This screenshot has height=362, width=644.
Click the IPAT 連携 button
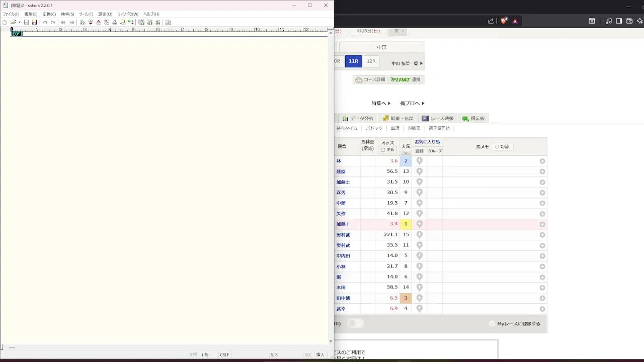click(x=406, y=79)
